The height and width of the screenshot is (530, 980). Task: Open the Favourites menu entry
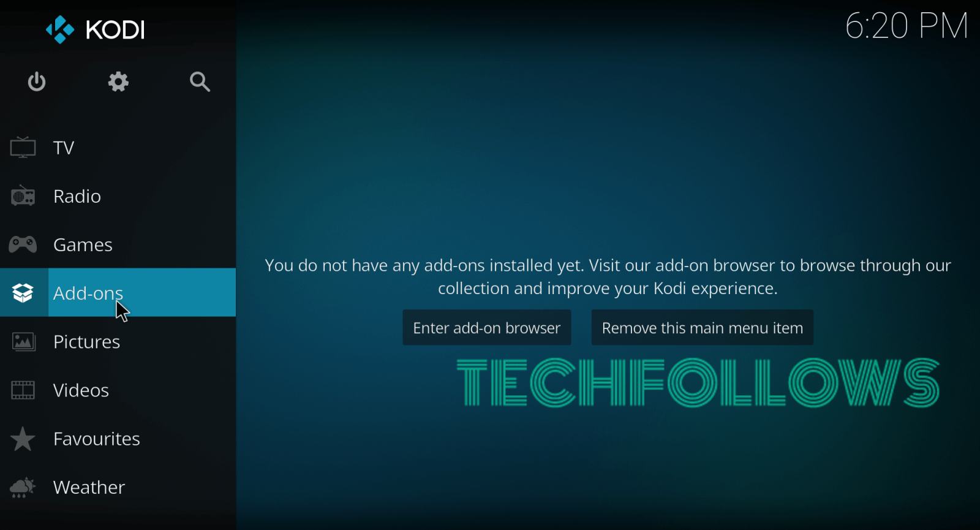(x=97, y=439)
